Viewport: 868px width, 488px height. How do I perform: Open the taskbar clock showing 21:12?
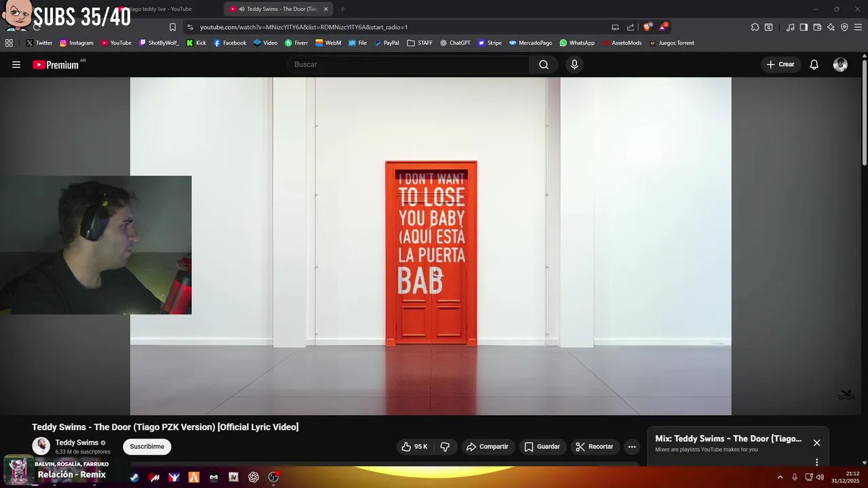(x=845, y=477)
